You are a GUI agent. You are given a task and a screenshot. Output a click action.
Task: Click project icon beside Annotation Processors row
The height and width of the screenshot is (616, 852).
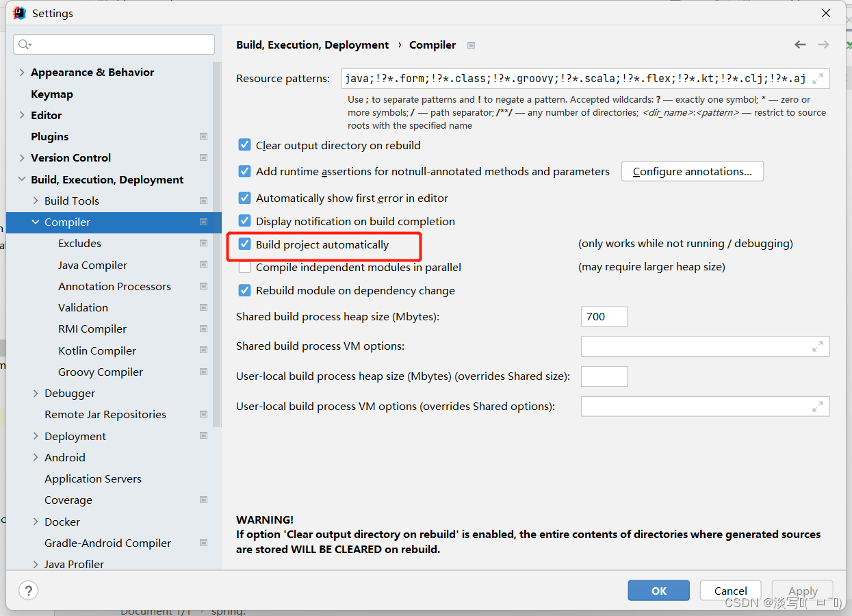pos(203,286)
